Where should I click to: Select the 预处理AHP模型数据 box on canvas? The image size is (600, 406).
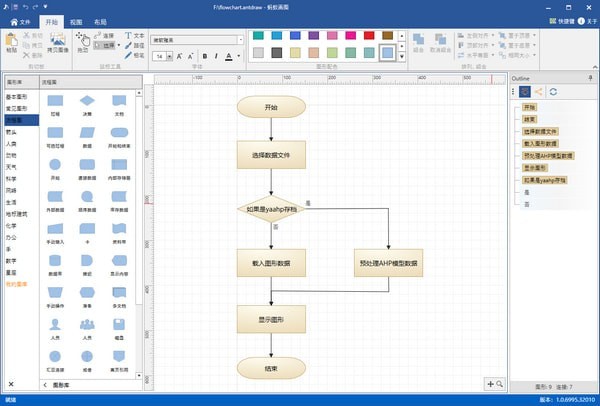388,263
